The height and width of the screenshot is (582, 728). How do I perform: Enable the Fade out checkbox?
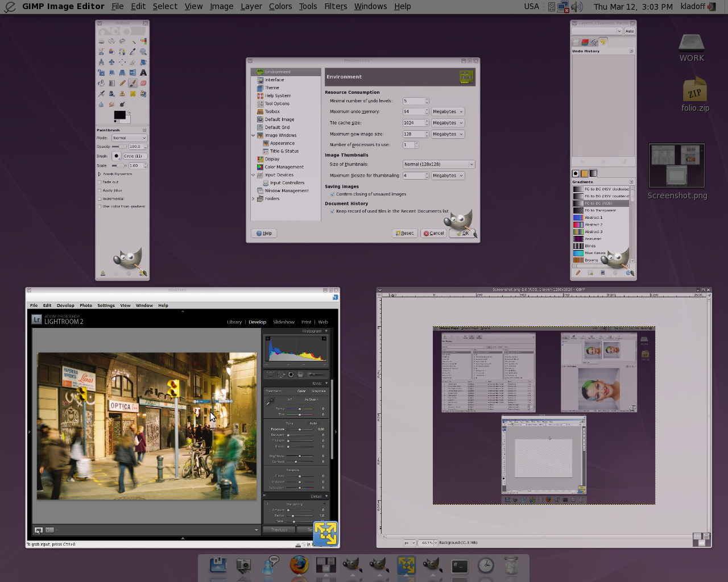coord(100,182)
